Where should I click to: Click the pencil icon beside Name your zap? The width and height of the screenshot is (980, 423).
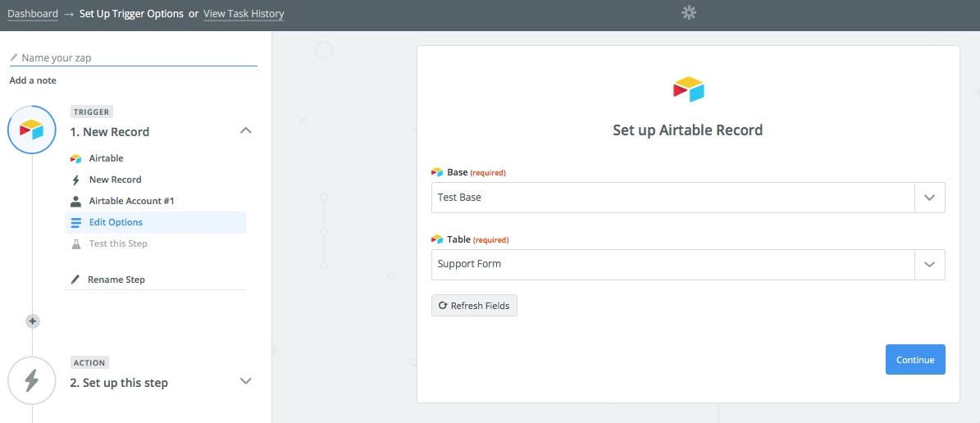click(14, 57)
